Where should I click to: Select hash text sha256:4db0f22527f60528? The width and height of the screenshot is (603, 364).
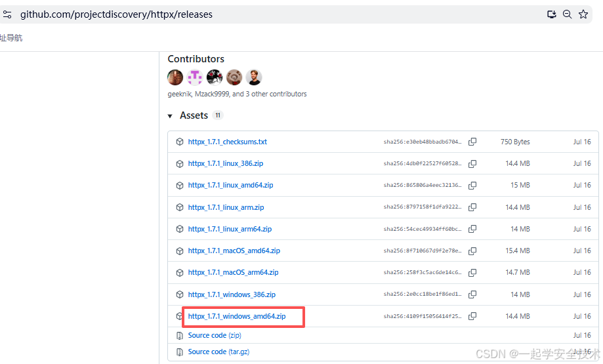[x=423, y=163]
